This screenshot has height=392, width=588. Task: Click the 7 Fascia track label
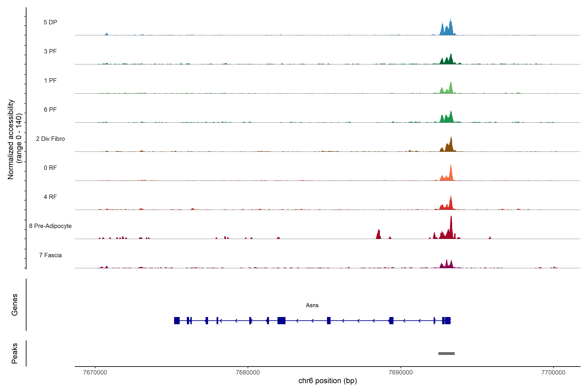pos(50,255)
